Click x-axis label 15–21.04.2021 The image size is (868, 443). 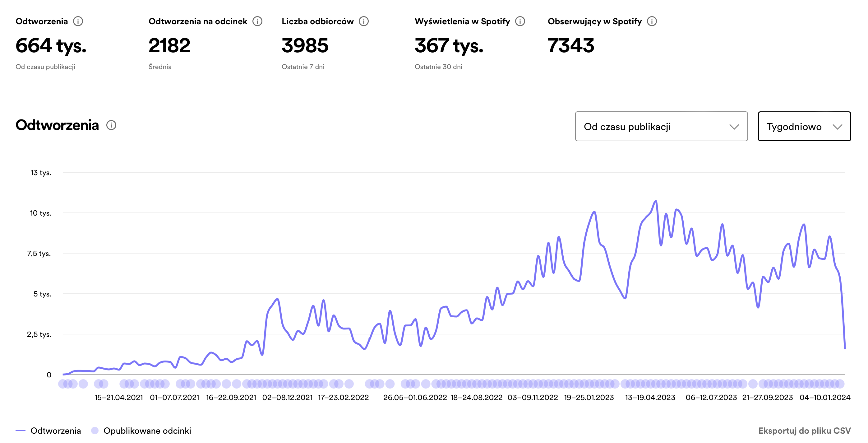[119, 398]
